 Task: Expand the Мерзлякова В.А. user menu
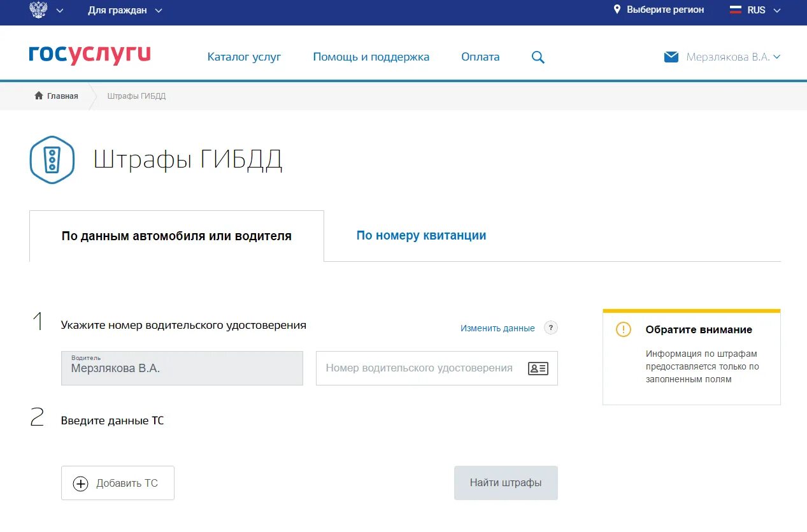coord(733,57)
